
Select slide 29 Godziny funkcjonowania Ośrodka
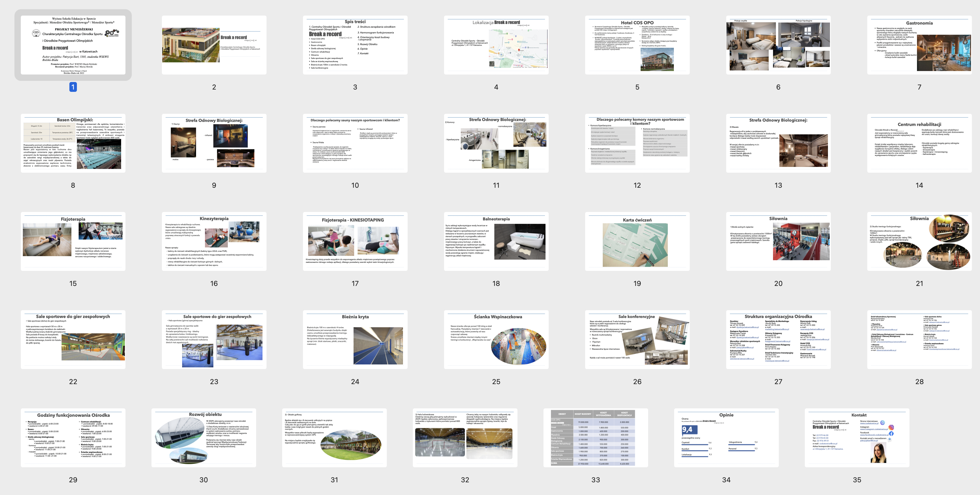click(73, 438)
